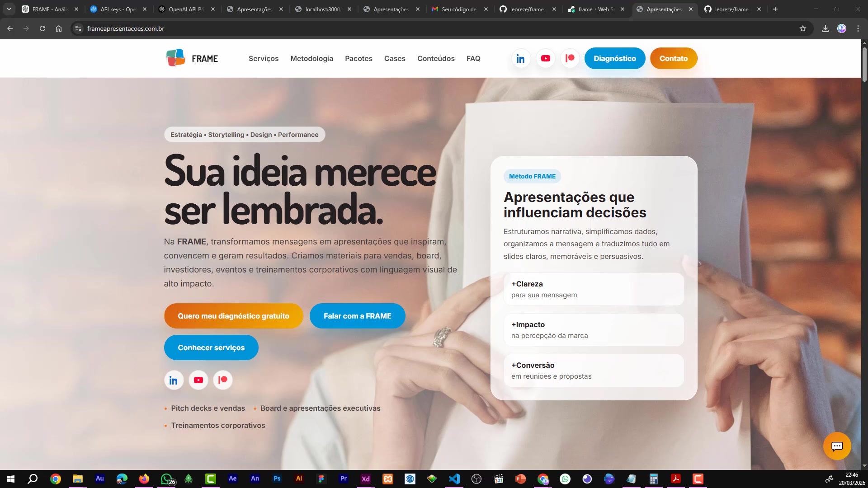
Task: Open the Serviços navigation item
Action: 264,59
